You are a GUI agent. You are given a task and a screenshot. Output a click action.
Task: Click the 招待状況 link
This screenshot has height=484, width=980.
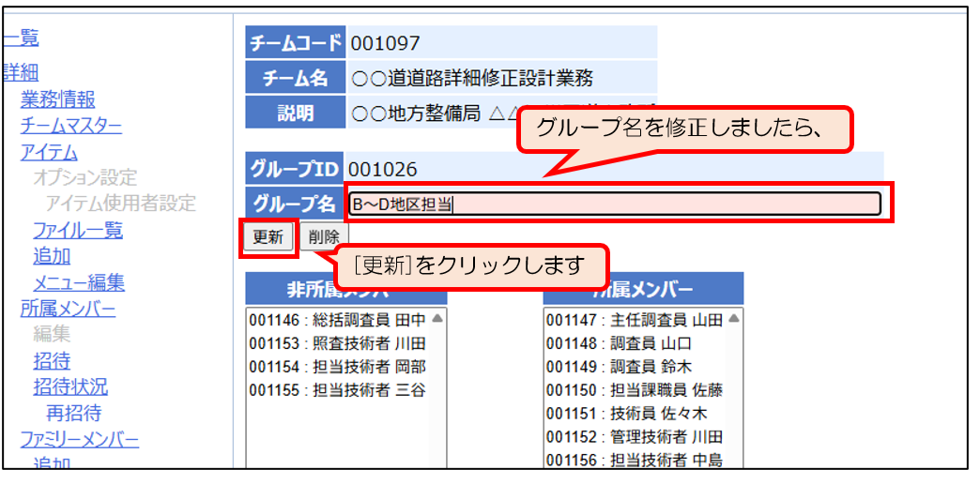tap(70, 386)
